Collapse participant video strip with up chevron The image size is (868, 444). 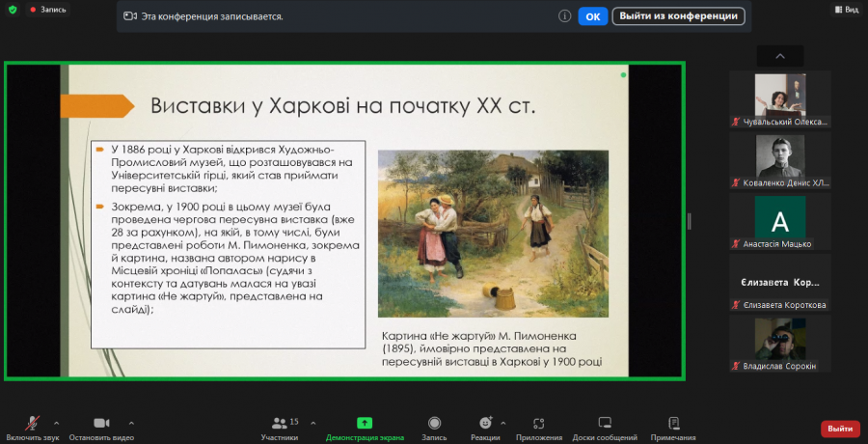click(780, 56)
